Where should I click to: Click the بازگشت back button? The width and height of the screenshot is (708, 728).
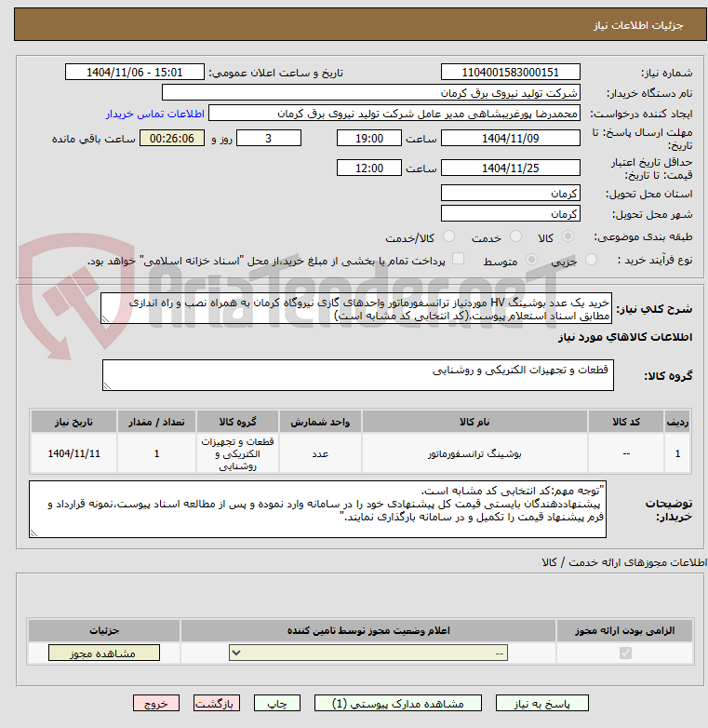click(x=217, y=703)
